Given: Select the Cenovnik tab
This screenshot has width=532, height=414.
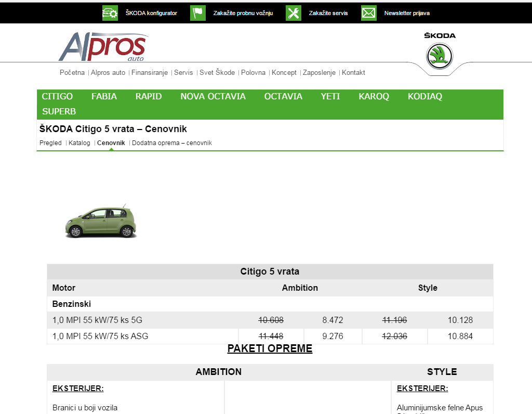Looking at the screenshot, I should click(x=111, y=143).
